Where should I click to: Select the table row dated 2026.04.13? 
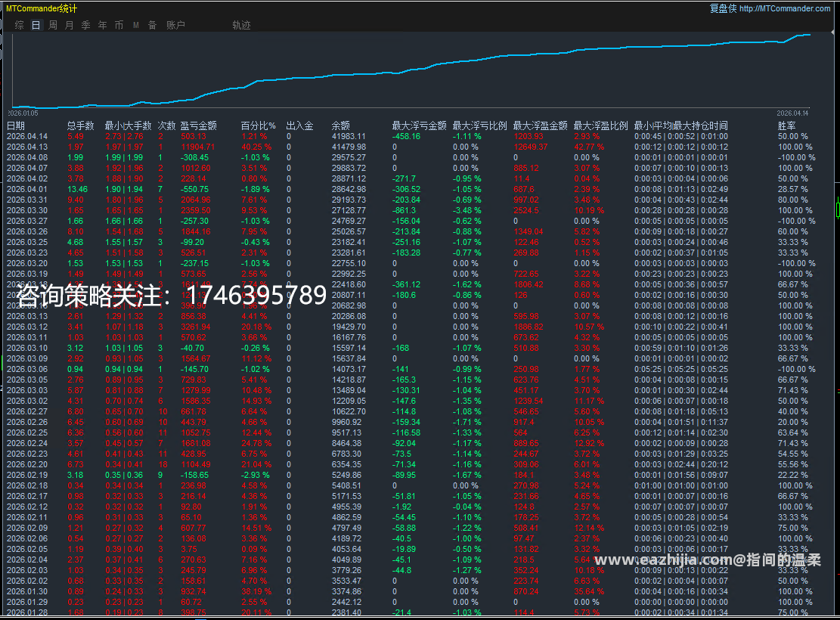pos(411,147)
